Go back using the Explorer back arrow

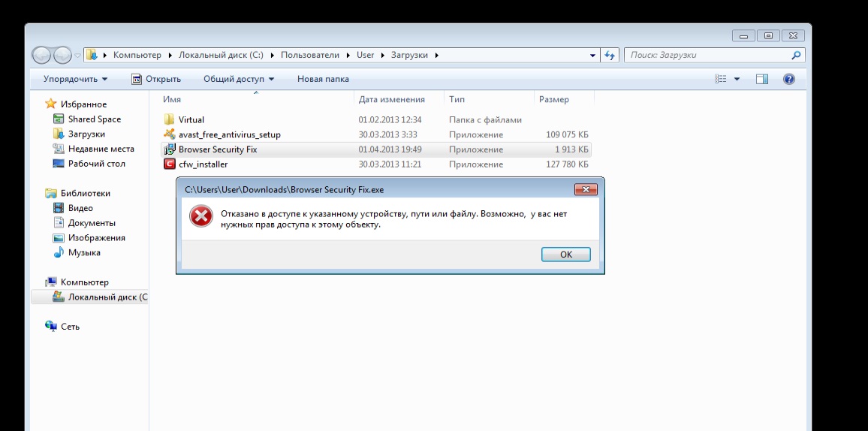point(42,55)
